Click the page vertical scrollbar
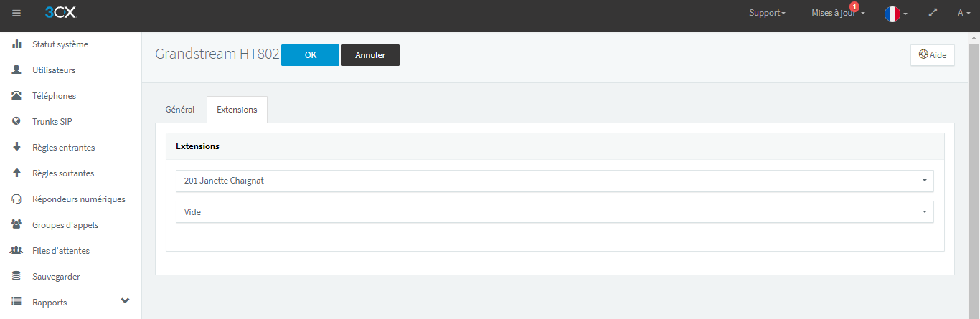Screen dimensions: 980x319 974,175
